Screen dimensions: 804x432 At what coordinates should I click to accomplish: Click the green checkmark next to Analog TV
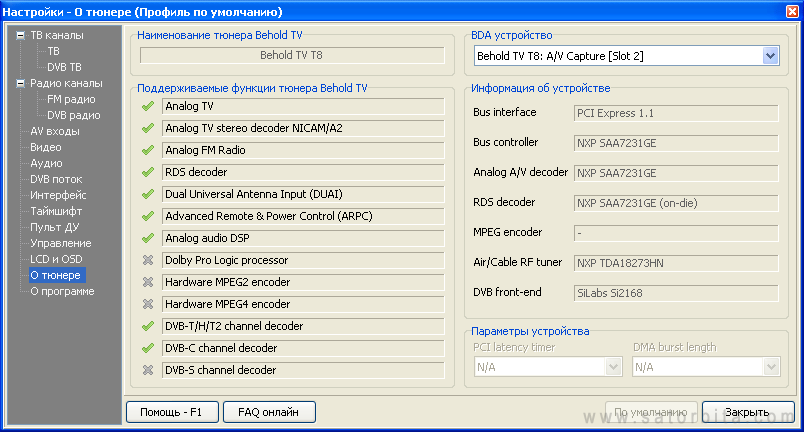pos(148,107)
